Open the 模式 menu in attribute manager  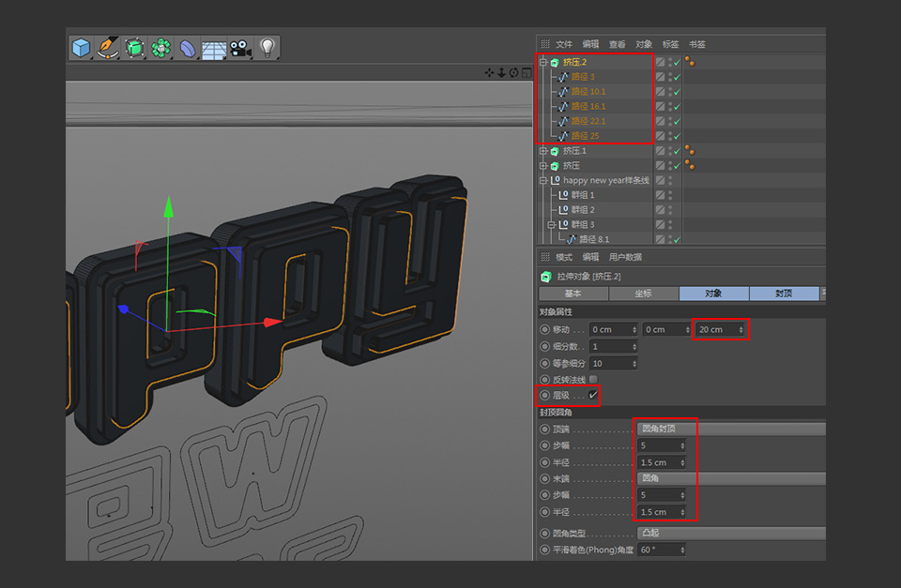(x=564, y=257)
